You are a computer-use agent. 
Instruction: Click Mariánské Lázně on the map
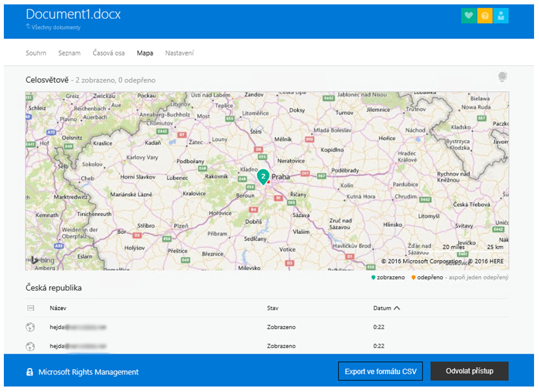[131, 194]
